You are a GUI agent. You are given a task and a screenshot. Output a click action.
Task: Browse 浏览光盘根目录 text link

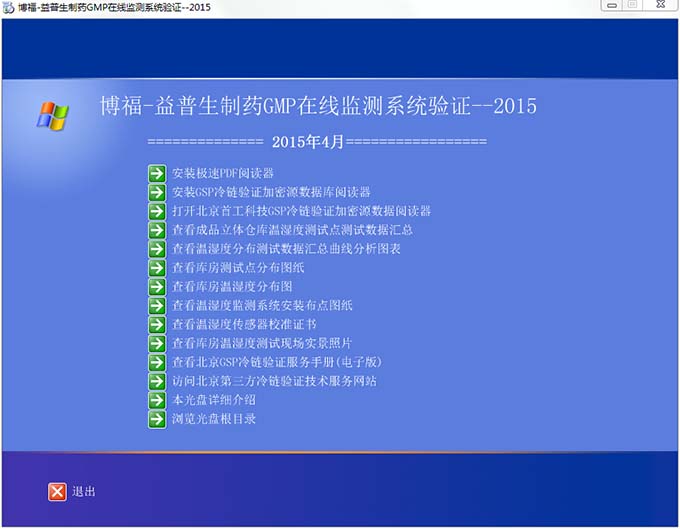click(214, 419)
